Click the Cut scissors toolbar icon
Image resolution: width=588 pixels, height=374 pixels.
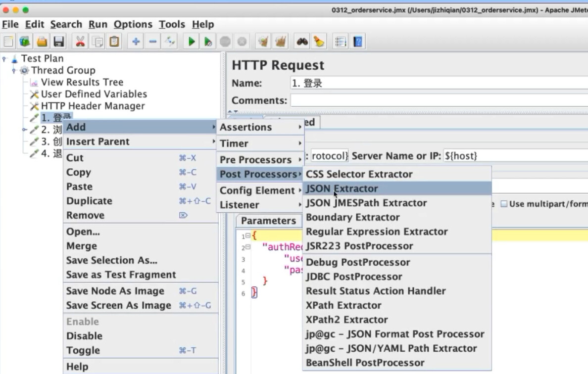pyautogui.click(x=80, y=41)
